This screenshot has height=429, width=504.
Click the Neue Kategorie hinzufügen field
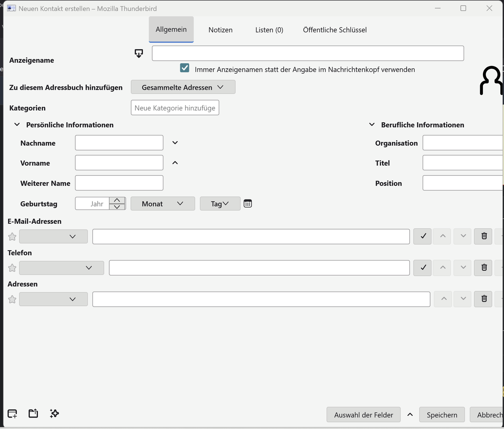click(x=175, y=108)
